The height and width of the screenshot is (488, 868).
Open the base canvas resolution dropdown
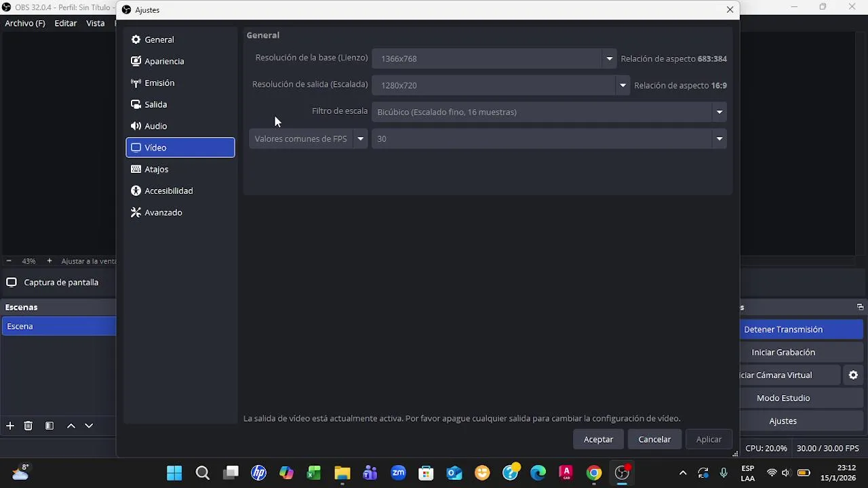tap(609, 58)
